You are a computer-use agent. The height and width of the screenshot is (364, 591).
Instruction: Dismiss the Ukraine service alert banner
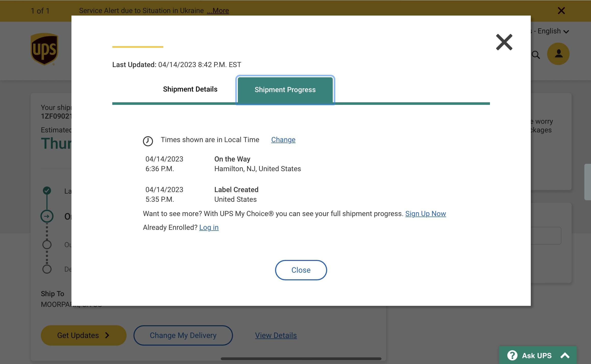(x=561, y=10)
